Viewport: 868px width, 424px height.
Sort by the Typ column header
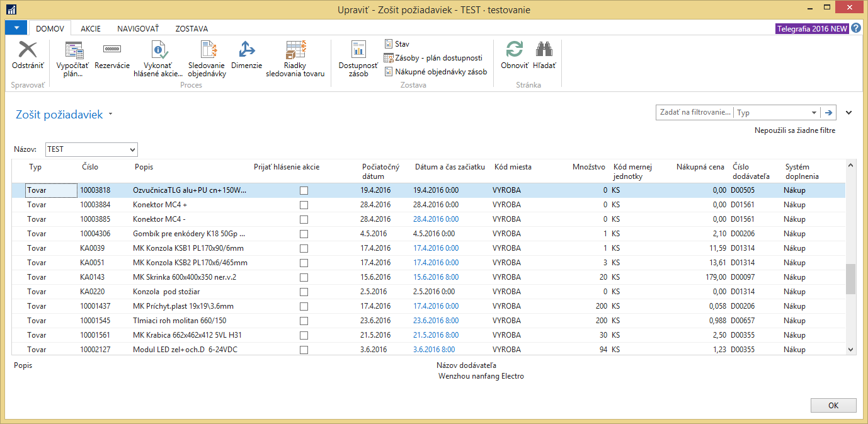35,167
